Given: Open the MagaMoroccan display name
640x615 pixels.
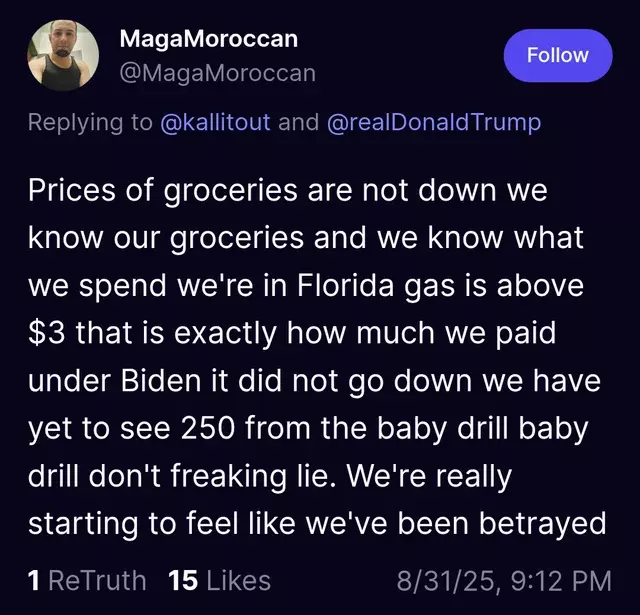Looking at the screenshot, I should click(x=209, y=39).
